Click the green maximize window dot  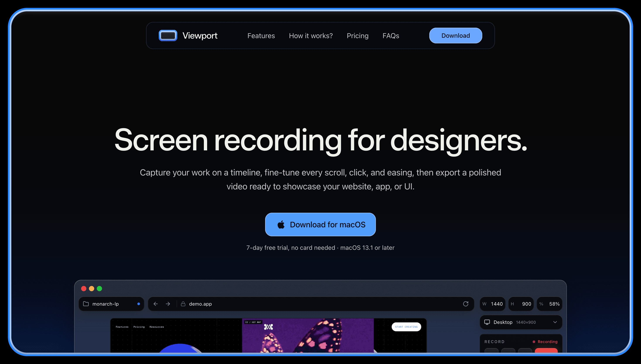pyautogui.click(x=99, y=289)
